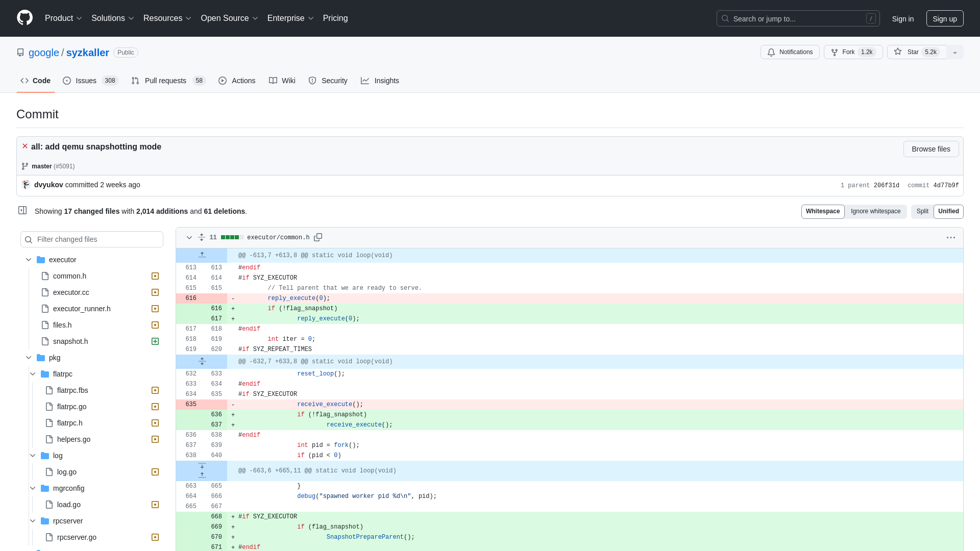Open the Wiki tab
980x551 pixels.
pyautogui.click(x=282, y=81)
